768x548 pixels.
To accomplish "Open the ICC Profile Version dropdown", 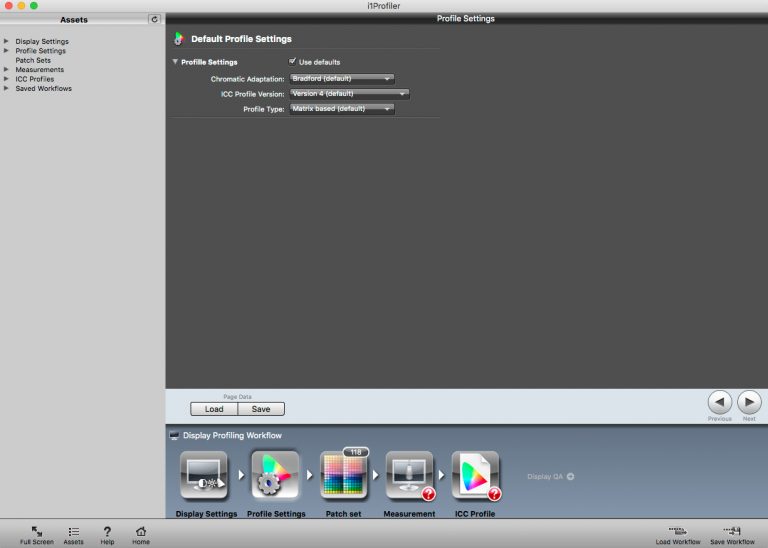I will click(349, 94).
